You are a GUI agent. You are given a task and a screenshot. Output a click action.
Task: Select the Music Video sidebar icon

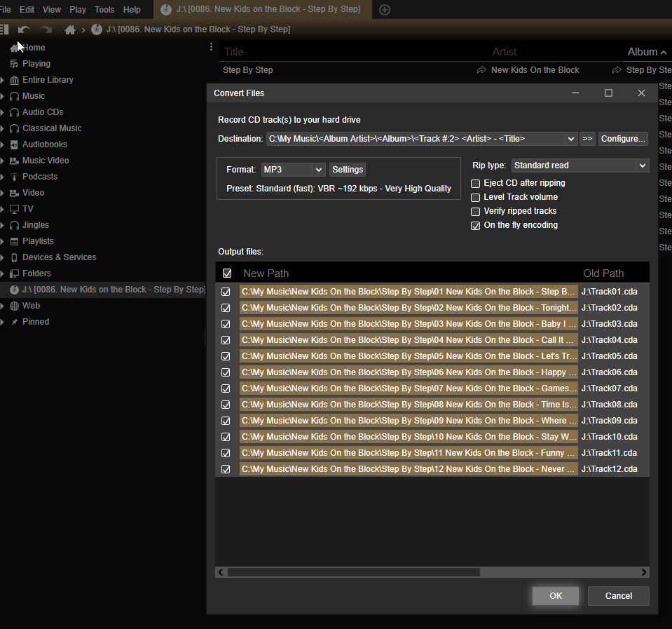coord(14,161)
